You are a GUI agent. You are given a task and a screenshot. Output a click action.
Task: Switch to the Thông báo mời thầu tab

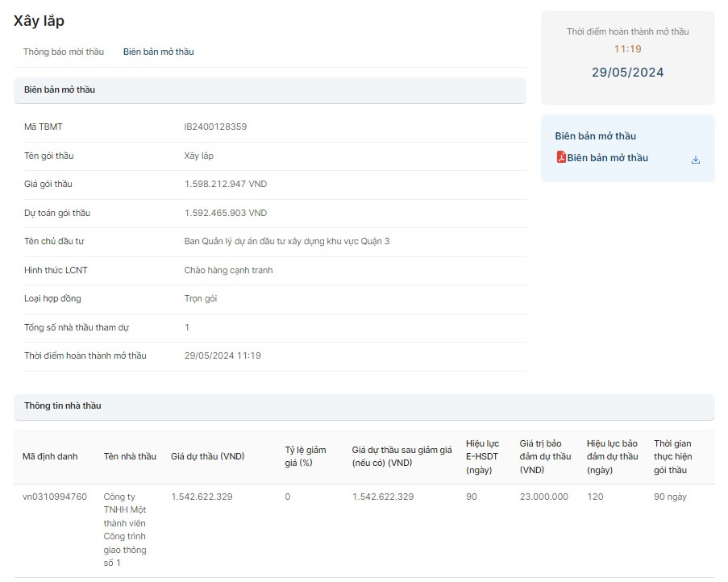coord(64,52)
